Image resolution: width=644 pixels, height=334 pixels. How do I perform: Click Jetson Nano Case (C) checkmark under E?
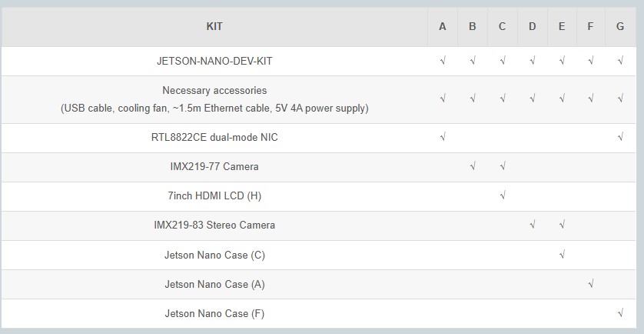click(562, 254)
